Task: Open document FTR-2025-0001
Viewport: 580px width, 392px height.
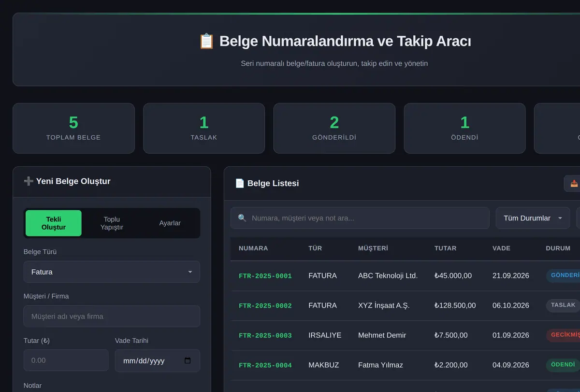Action: 265,276
